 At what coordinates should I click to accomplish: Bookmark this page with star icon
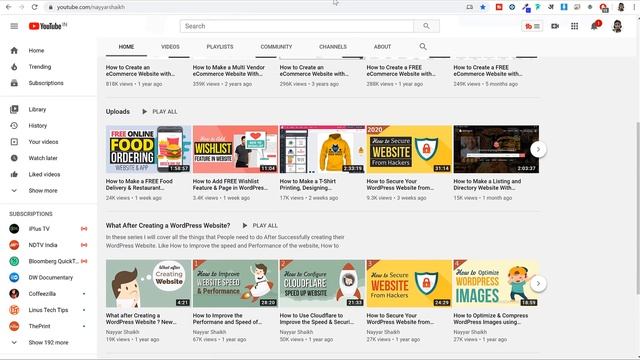click(483, 7)
